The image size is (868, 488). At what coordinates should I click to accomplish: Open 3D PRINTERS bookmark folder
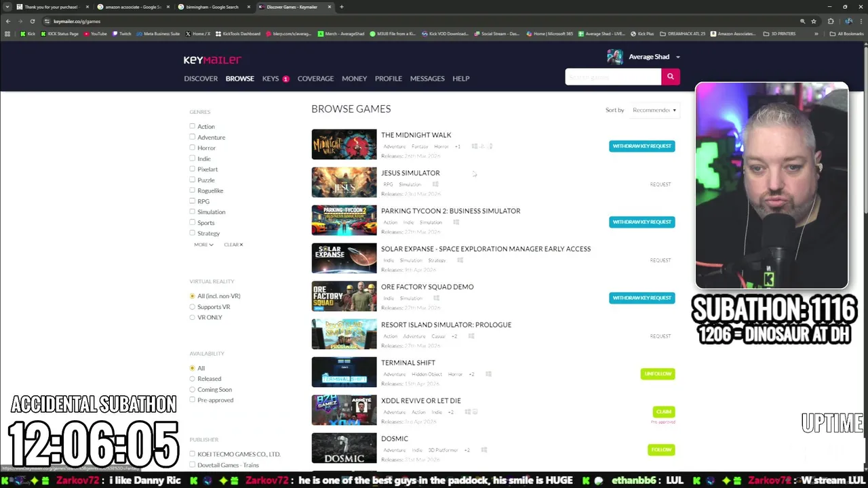pyautogui.click(x=779, y=33)
